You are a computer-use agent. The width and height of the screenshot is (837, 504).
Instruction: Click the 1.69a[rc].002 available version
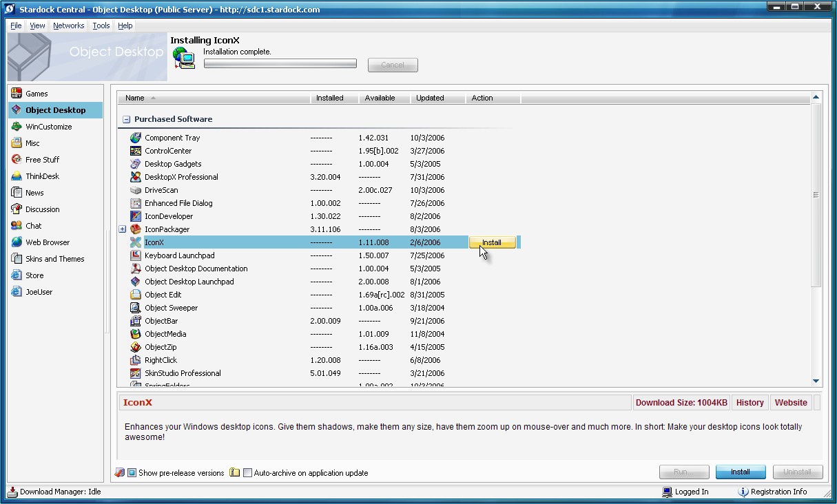382,295
